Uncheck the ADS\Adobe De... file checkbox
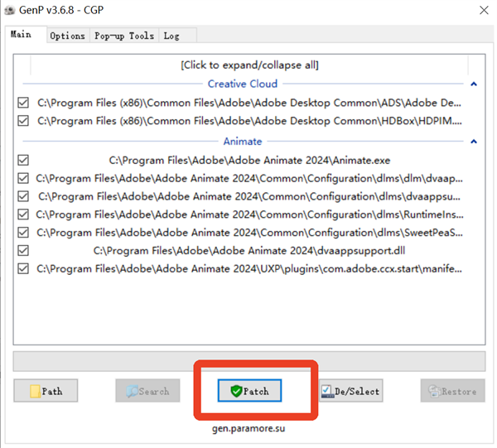Screen dimensions: 497x448 (23, 103)
